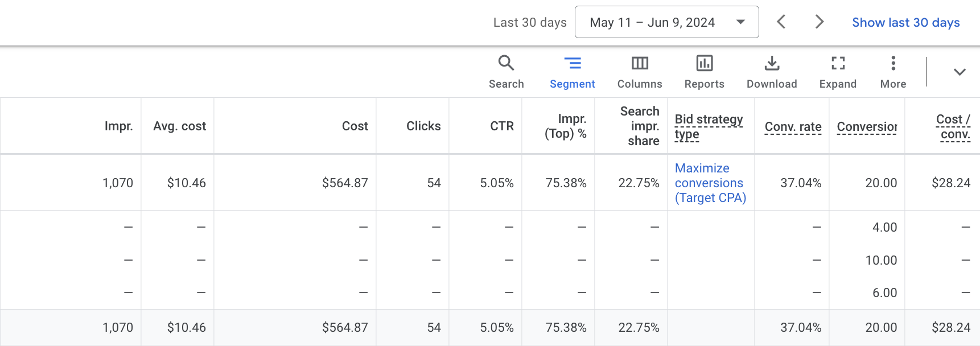Go to the previous date range
The width and height of the screenshot is (980, 346).
tap(781, 22)
